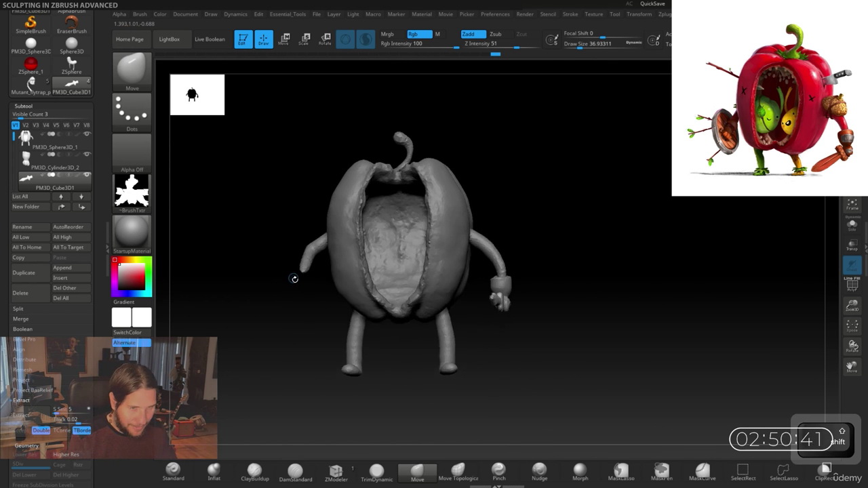Select the Move brush in bottom shelf
The height and width of the screenshot is (488, 868).
pyautogui.click(x=417, y=472)
